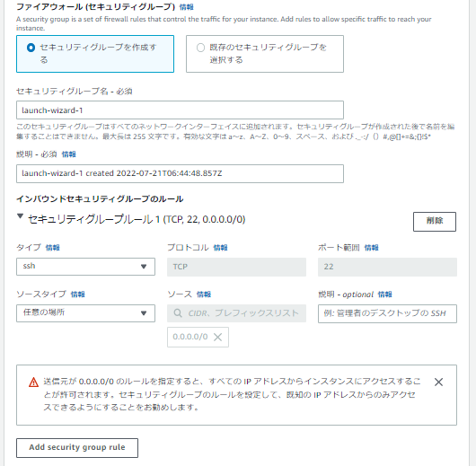This screenshot has width=476, height=466.
Task: Open 情報 link beside タイプ label
Action: click(52, 248)
